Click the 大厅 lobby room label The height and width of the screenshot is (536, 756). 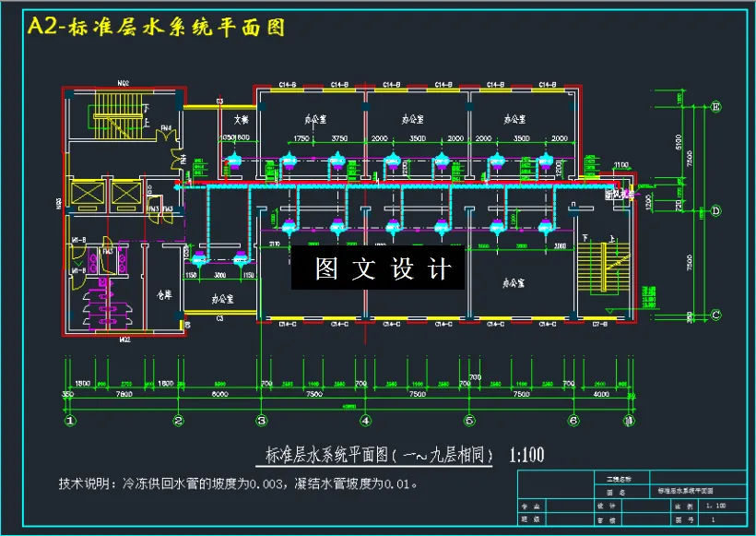(240, 120)
